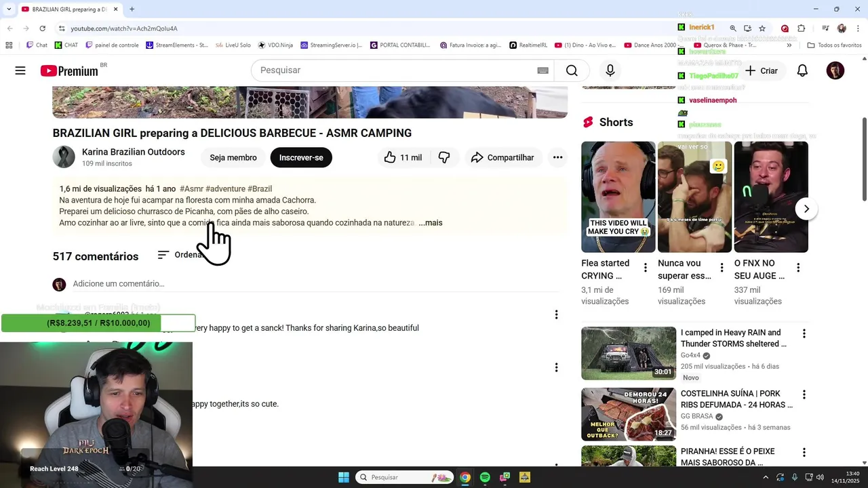The height and width of the screenshot is (488, 868).
Task: Open Compartilhar share dialog
Action: [x=502, y=157]
